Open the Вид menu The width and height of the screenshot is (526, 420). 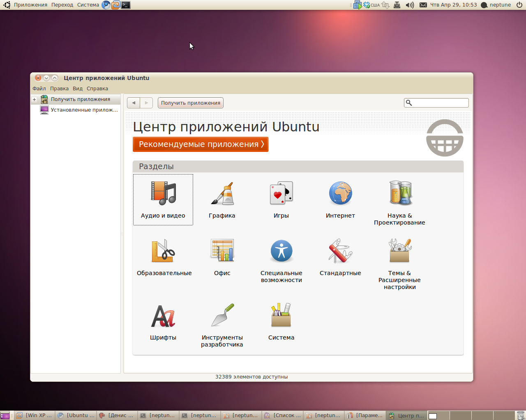(x=78, y=89)
